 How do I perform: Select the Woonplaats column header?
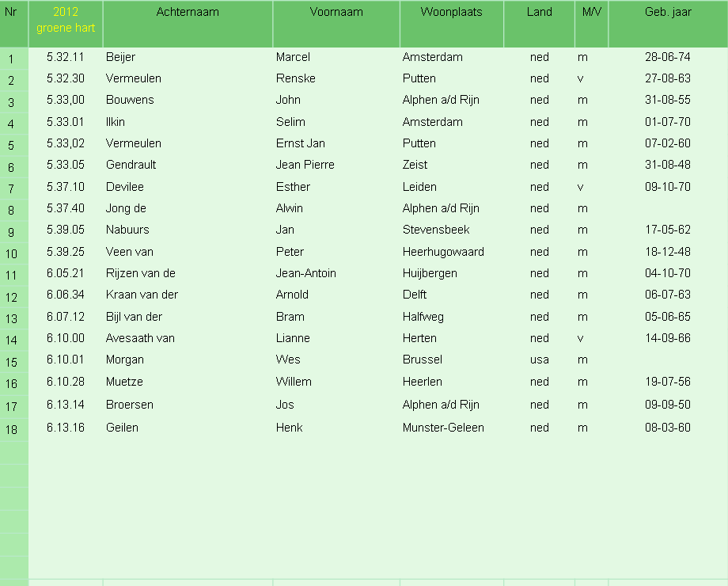451,24
